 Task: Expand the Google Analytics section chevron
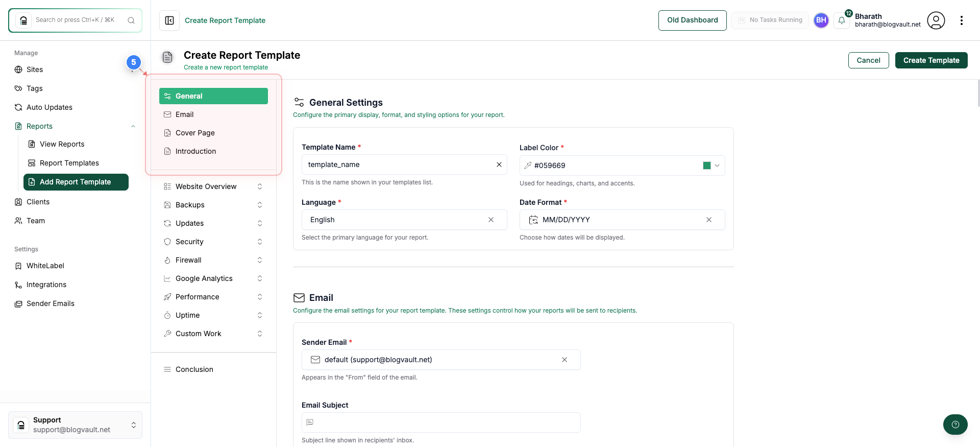click(260, 278)
